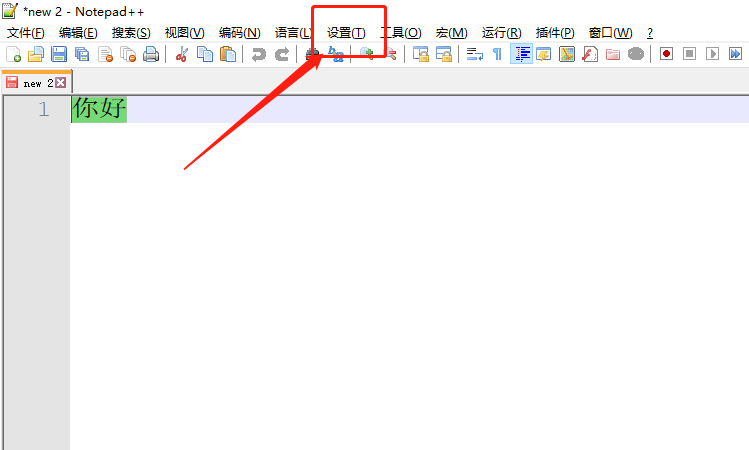
Task: Close the new 2 tab with its X
Action: [60, 83]
